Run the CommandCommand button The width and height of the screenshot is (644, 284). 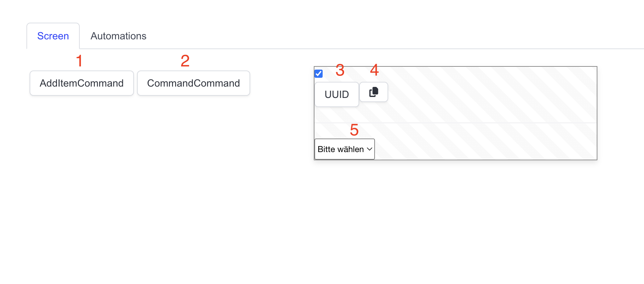click(193, 83)
